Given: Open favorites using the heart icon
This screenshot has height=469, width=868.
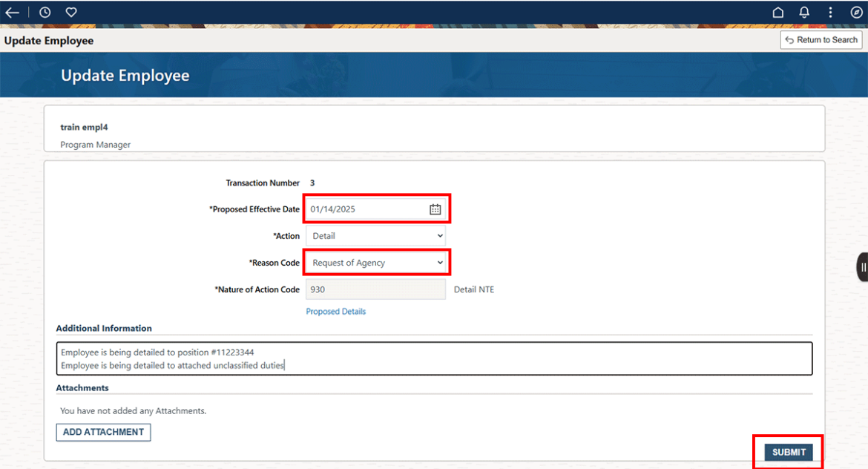Looking at the screenshot, I should (70, 12).
